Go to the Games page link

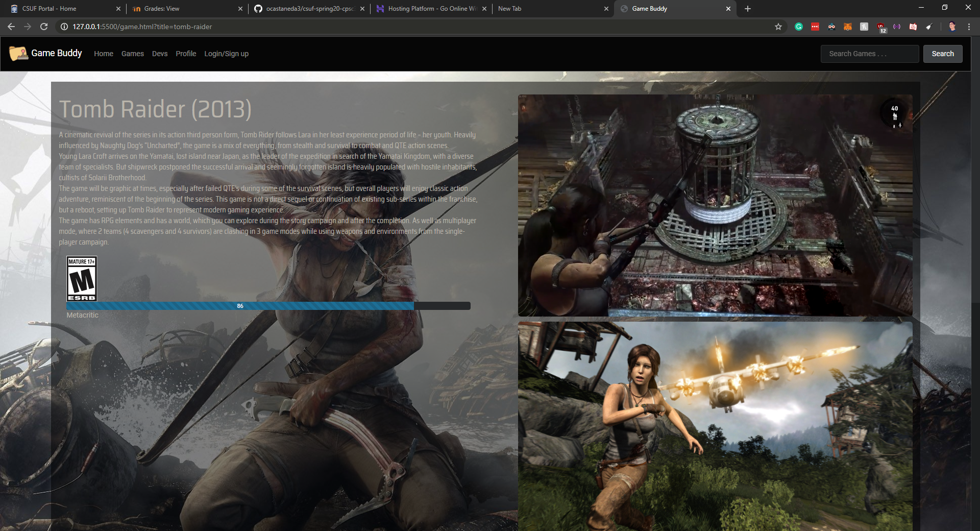(132, 54)
